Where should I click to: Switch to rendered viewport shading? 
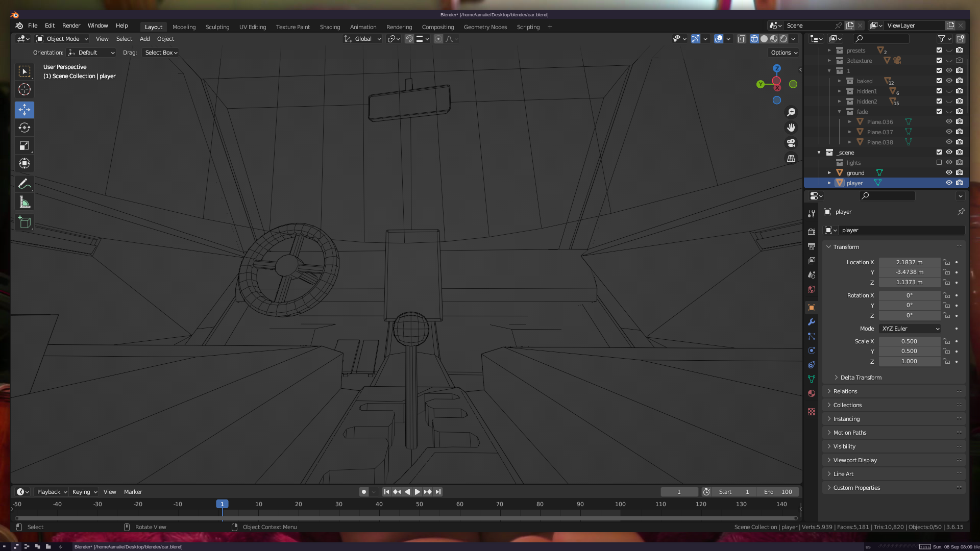point(783,39)
